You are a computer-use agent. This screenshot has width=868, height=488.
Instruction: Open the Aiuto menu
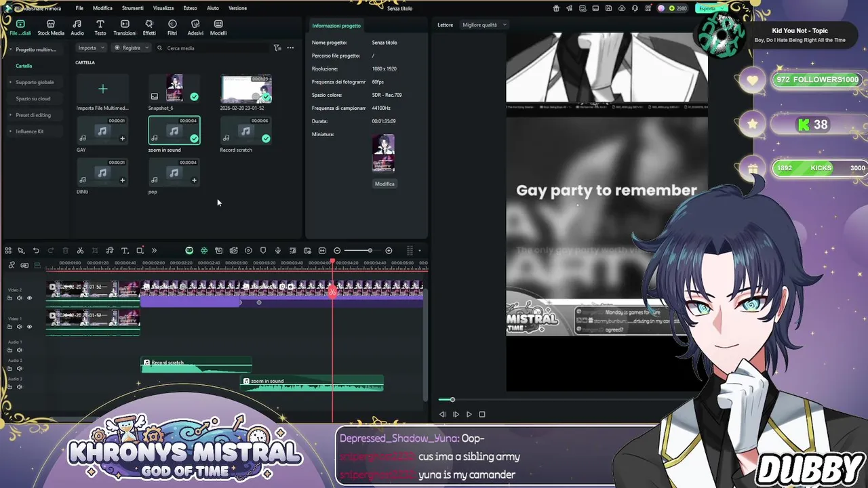213,8
